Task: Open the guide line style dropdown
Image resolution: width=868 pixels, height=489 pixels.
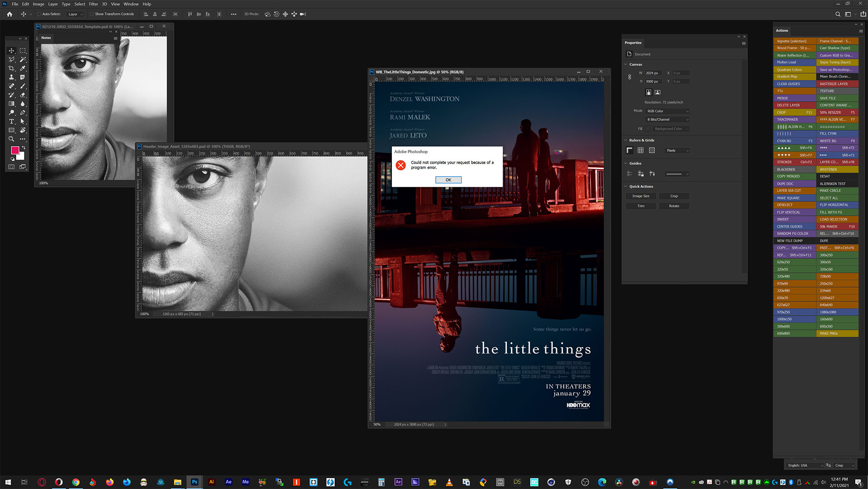Action: (677, 174)
